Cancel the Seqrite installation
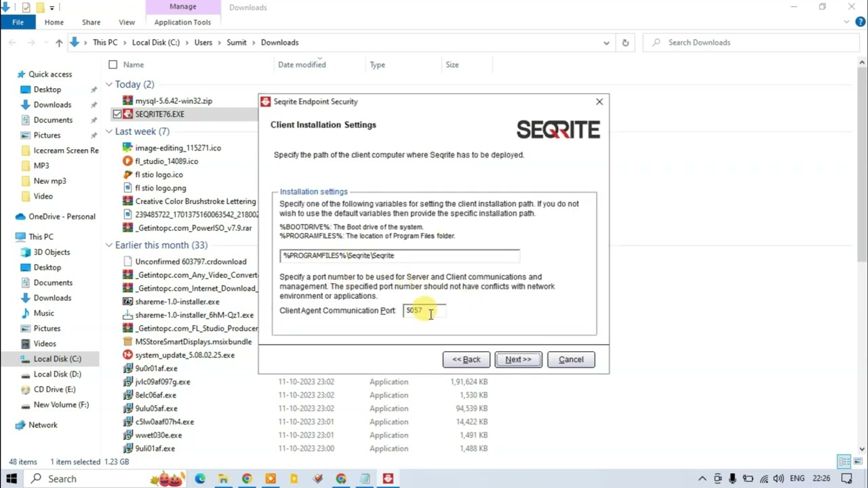The image size is (868, 488). pyautogui.click(x=571, y=360)
